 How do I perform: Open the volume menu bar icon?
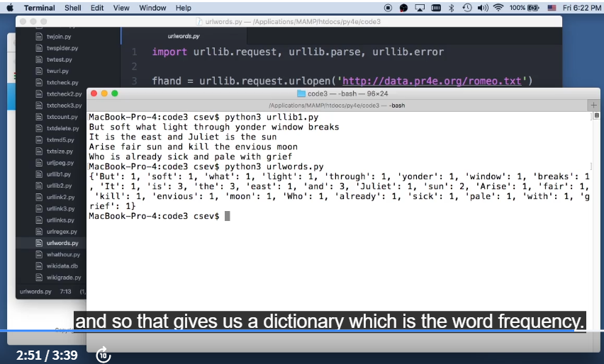[483, 8]
